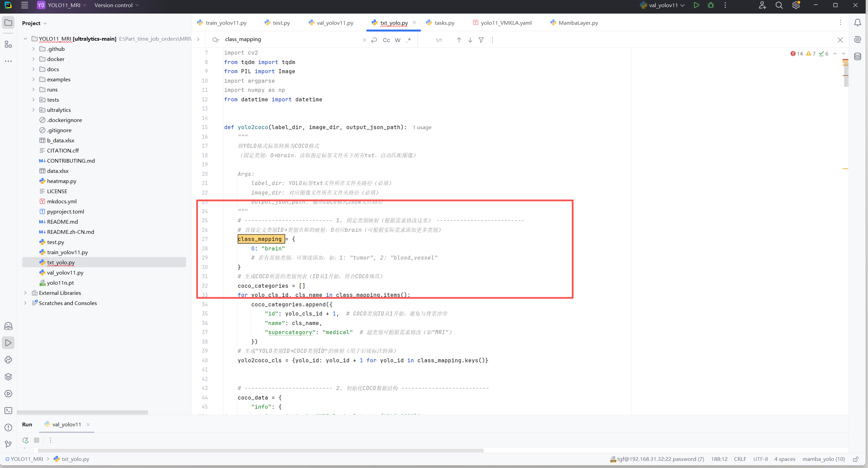
Task: Click the mamba_yolo interpreter status widget
Action: click(x=823, y=459)
